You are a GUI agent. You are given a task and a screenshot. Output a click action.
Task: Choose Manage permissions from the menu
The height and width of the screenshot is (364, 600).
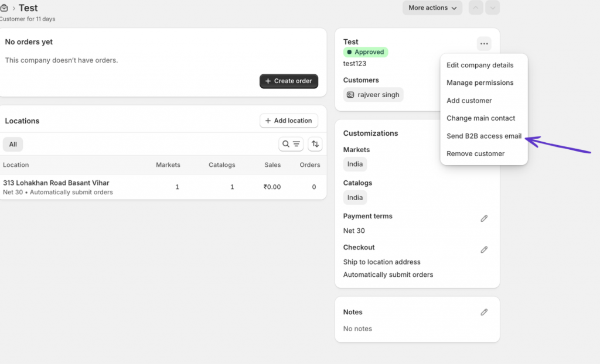pos(480,83)
